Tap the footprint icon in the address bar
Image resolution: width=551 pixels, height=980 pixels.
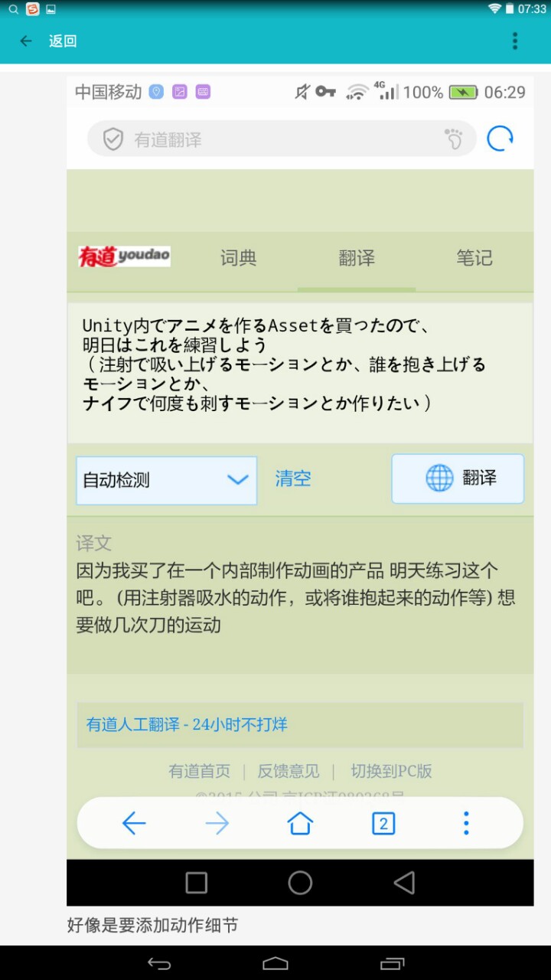(x=454, y=139)
